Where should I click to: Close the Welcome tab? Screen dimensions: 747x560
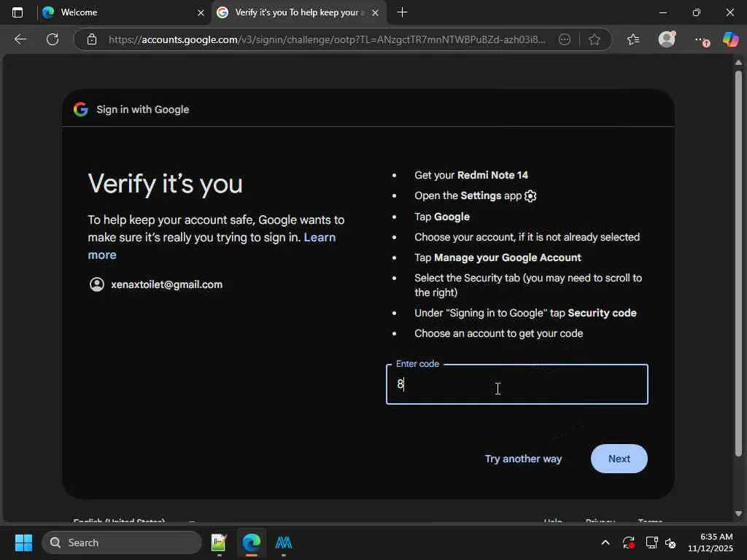click(x=201, y=13)
